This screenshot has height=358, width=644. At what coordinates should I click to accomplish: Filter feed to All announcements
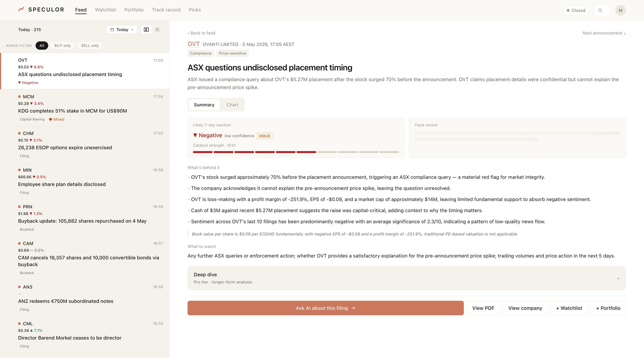coord(42,46)
